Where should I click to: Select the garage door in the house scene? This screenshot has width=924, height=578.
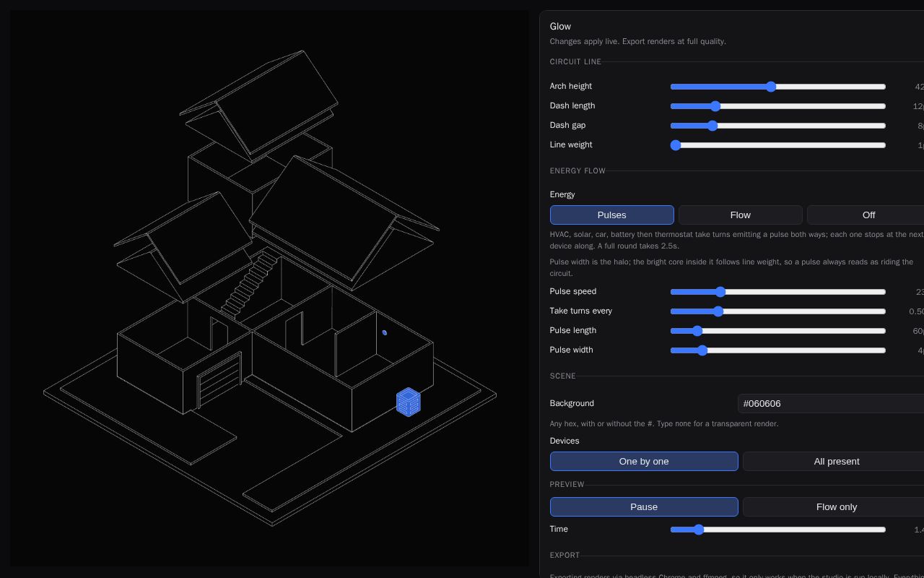[219, 381]
